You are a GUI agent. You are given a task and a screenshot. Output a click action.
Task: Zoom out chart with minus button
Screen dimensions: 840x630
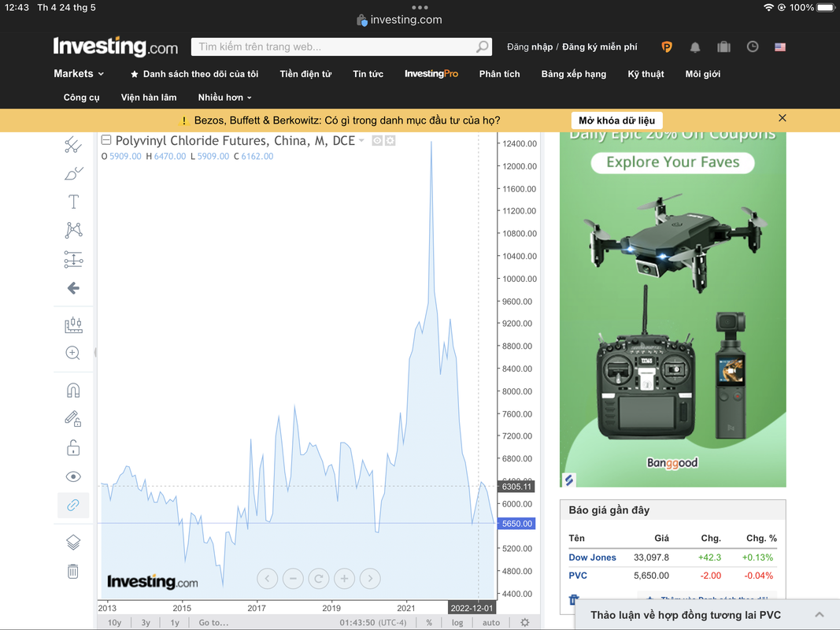[x=293, y=579]
